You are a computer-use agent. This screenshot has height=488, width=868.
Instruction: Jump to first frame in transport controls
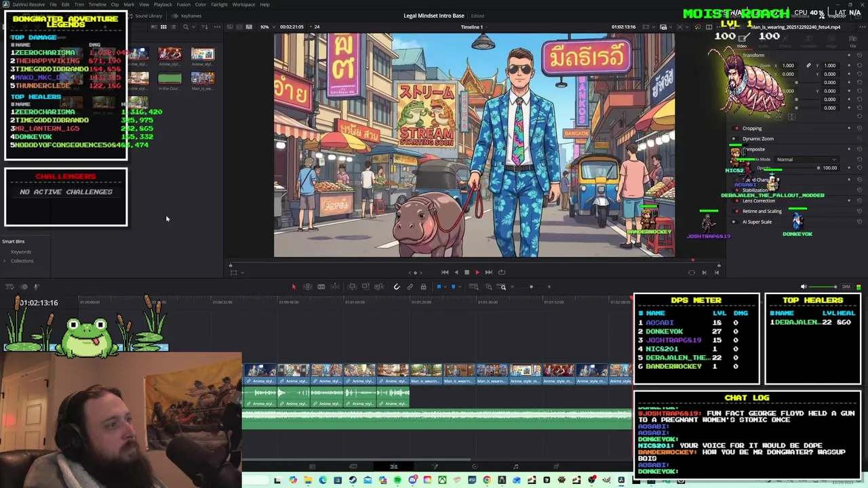pos(445,272)
